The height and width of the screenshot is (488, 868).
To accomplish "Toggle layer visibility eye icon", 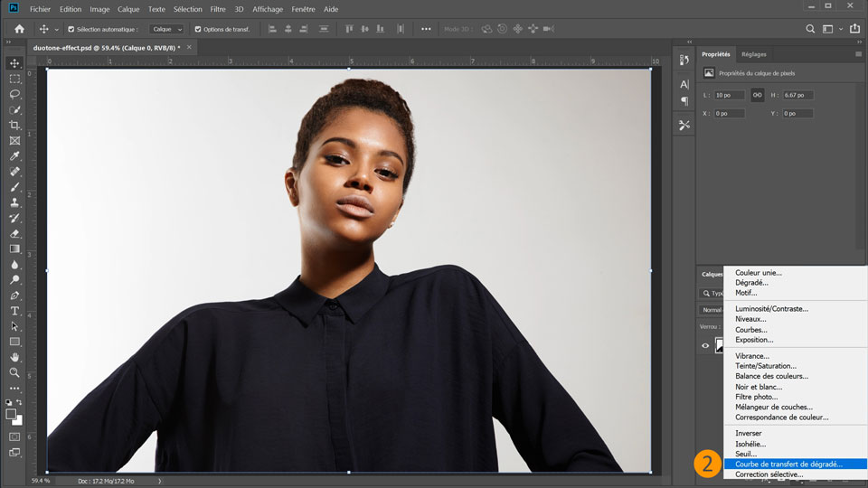I will tap(705, 346).
